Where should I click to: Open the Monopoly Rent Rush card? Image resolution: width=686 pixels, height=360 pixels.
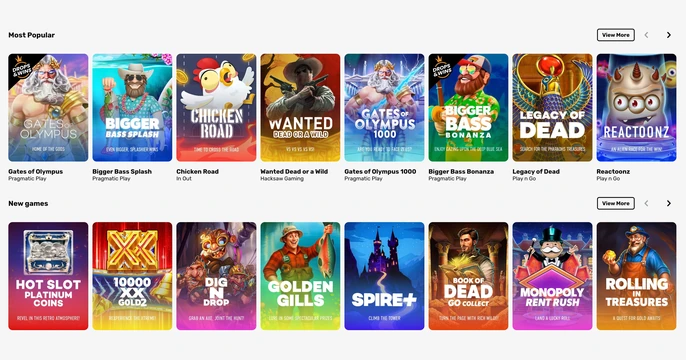[552, 276]
